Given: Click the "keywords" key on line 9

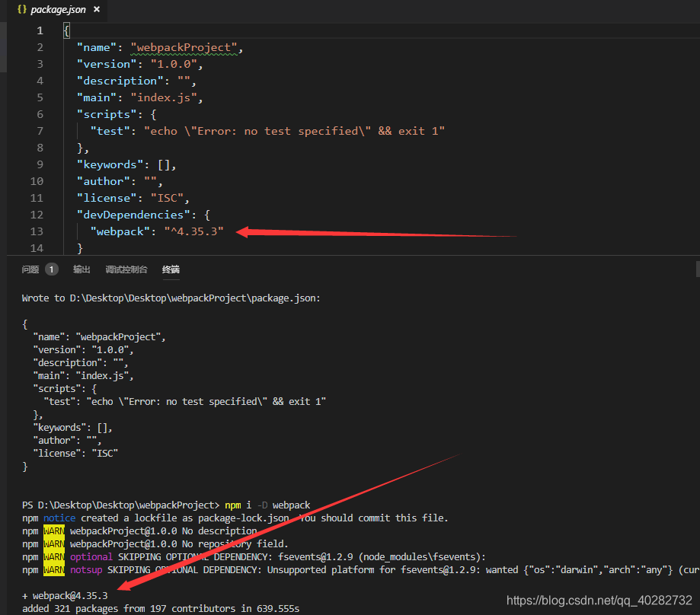Looking at the screenshot, I should click(x=110, y=164).
